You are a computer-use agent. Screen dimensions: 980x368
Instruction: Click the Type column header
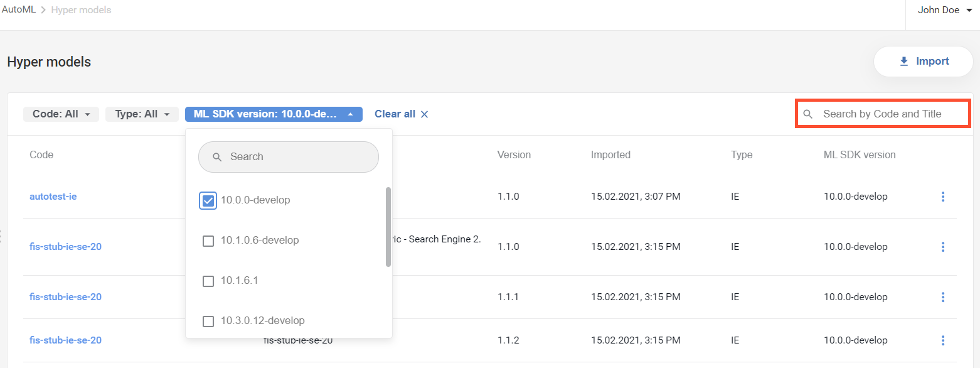point(742,155)
